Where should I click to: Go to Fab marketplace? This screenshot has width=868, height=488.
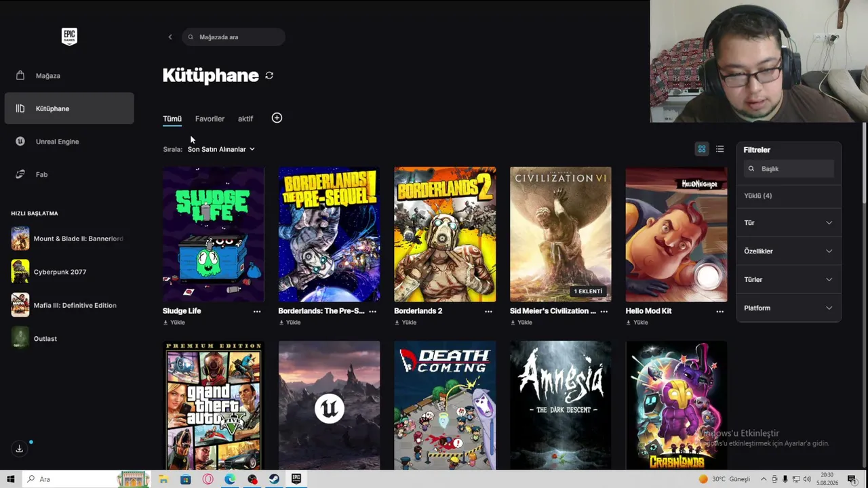(x=69, y=174)
